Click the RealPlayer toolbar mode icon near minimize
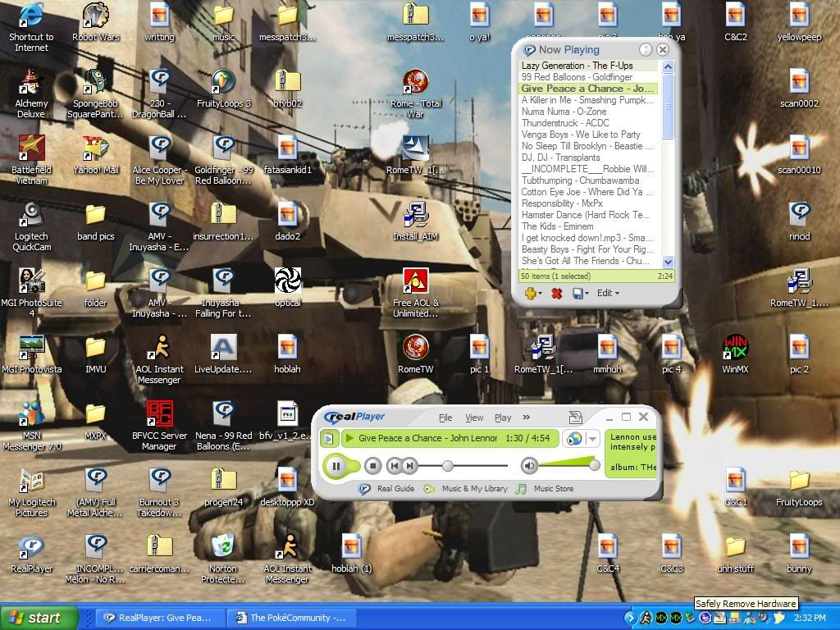840x630 pixels. click(575, 417)
